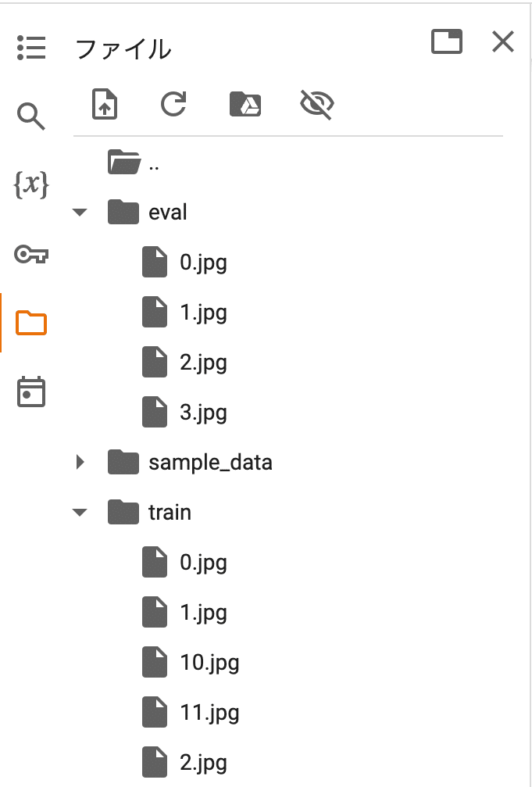Open the secrets key icon
This screenshot has height=787, width=532.
click(x=31, y=254)
